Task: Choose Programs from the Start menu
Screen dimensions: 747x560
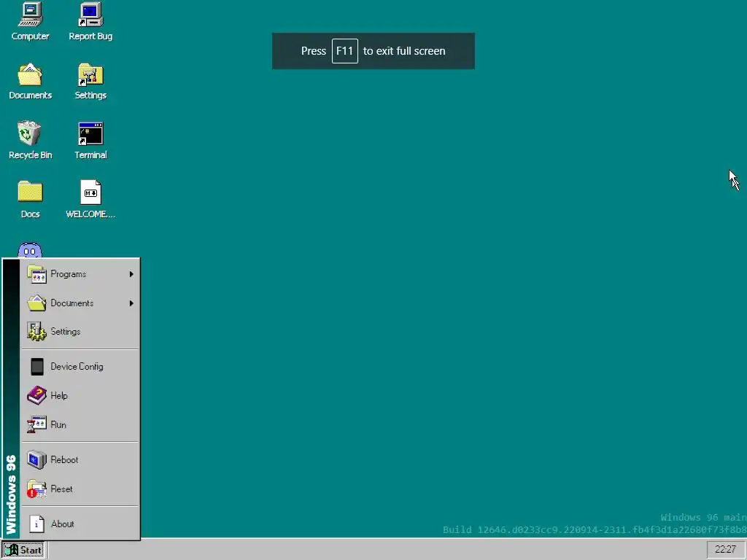Action: pyautogui.click(x=80, y=274)
